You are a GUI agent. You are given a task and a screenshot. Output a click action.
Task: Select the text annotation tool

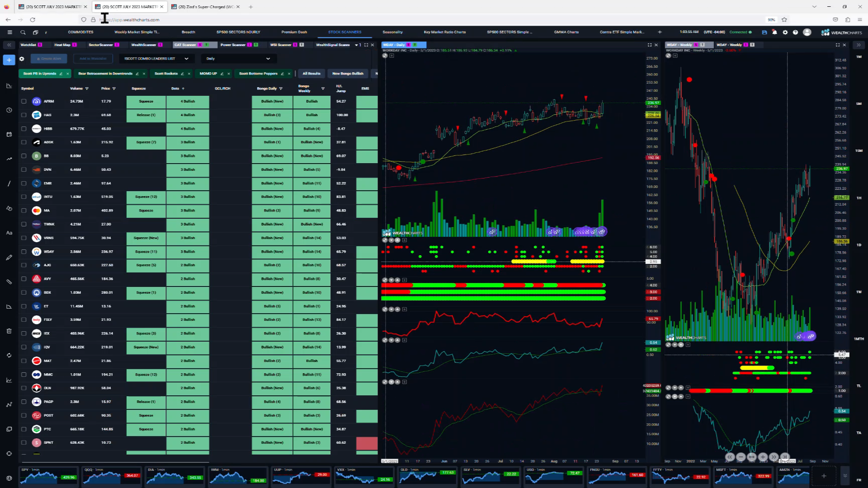point(9,233)
